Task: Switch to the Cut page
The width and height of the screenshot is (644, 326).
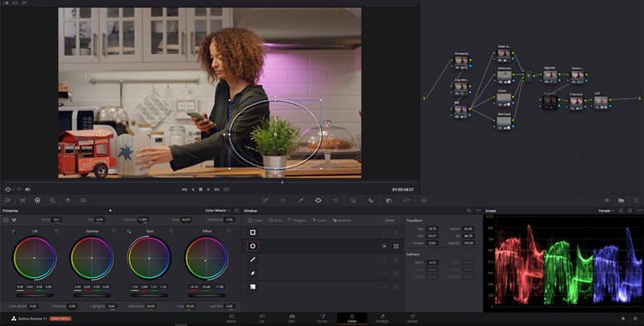Action: coord(262,318)
